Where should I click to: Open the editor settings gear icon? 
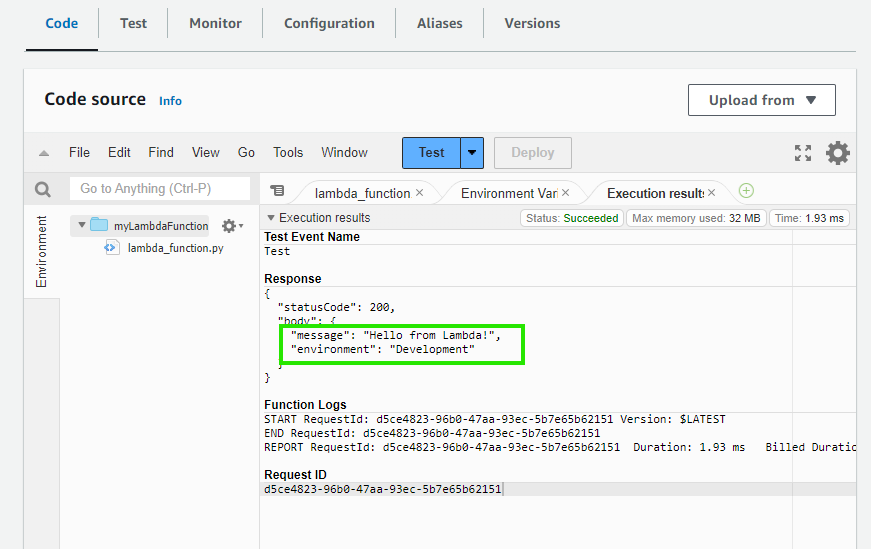[837, 153]
